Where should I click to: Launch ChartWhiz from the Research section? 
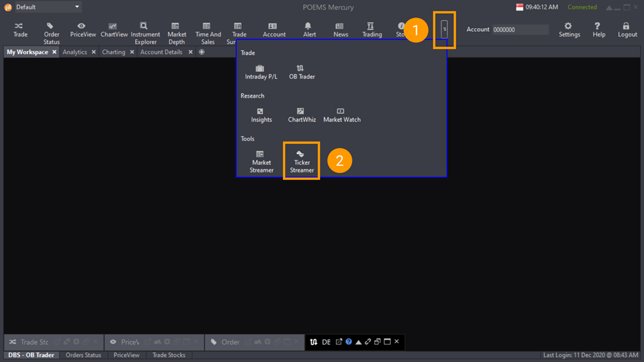tap(301, 115)
